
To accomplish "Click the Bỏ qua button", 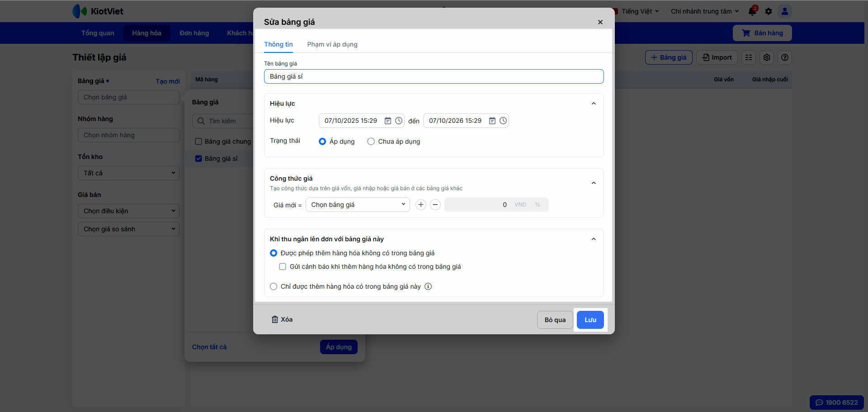I will (x=555, y=320).
